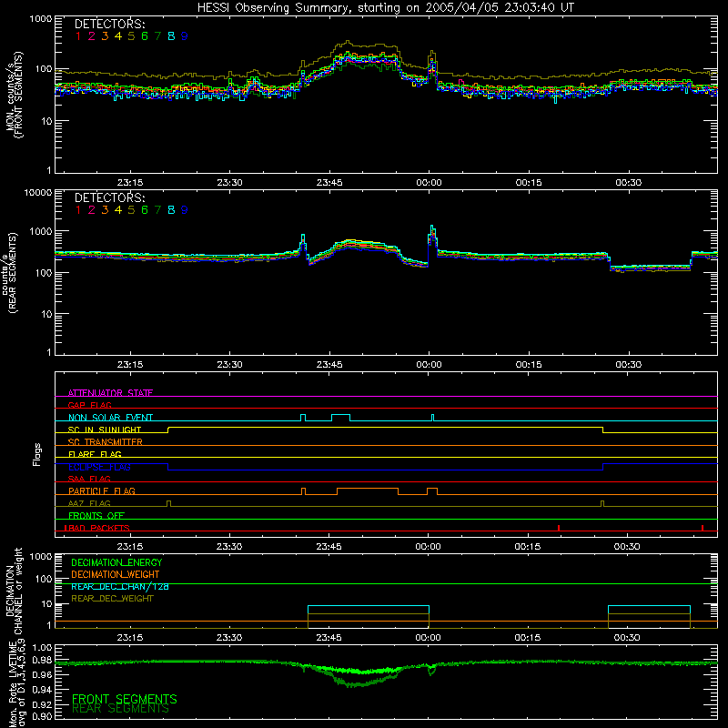Pick detector 3 in the rear segments legend
728x728 pixels.
(105, 210)
